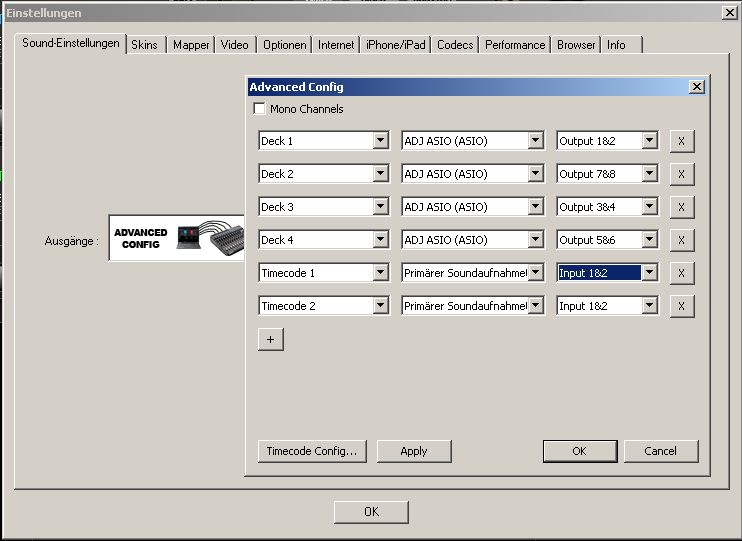The height and width of the screenshot is (541, 742).
Task: Remove the Deck 3 row with X
Action: point(681,207)
